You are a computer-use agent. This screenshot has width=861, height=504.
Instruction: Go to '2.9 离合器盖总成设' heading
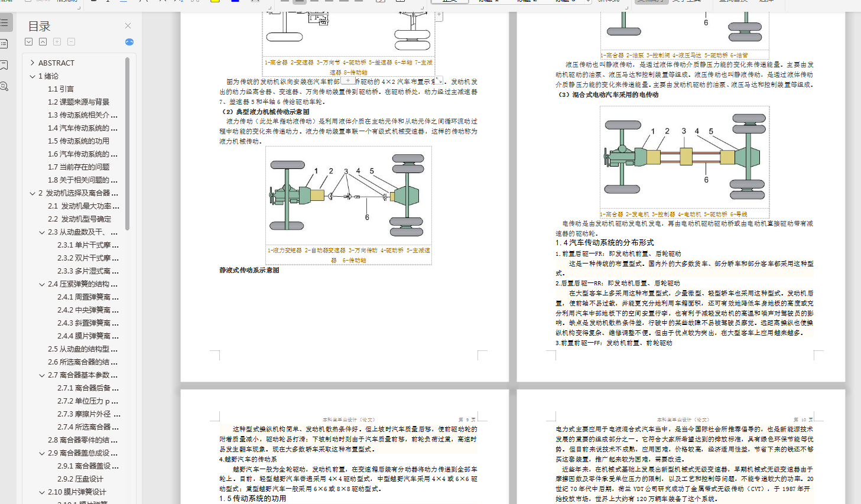pyautogui.click(x=83, y=453)
